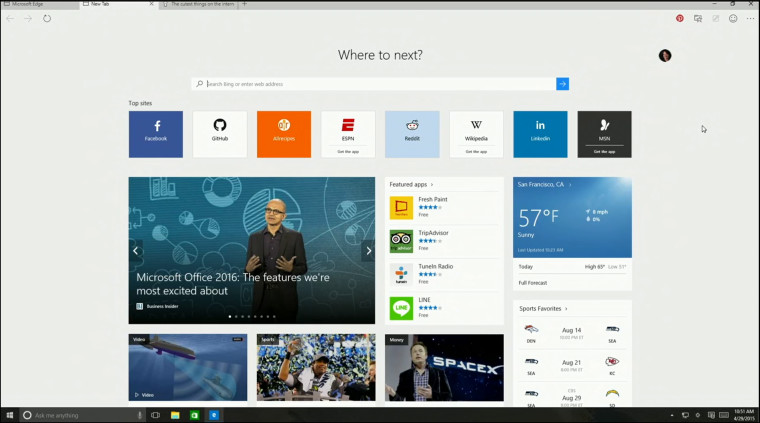The image size is (760, 423).
Task: Open the SpaceX Money news thumbnail
Action: (x=444, y=368)
